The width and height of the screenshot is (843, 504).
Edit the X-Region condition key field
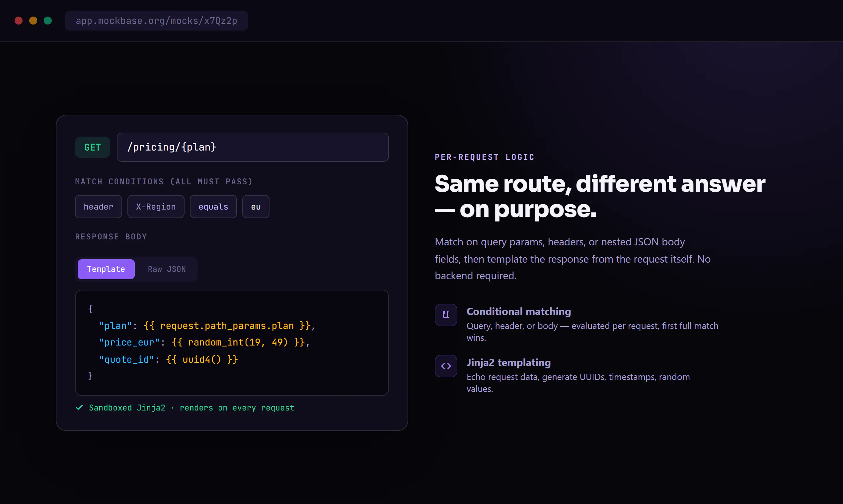coord(156,207)
